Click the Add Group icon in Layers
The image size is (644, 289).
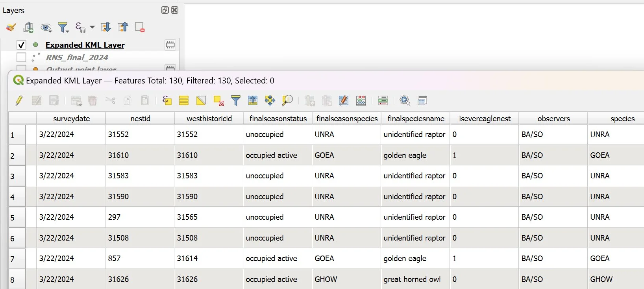point(28,27)
